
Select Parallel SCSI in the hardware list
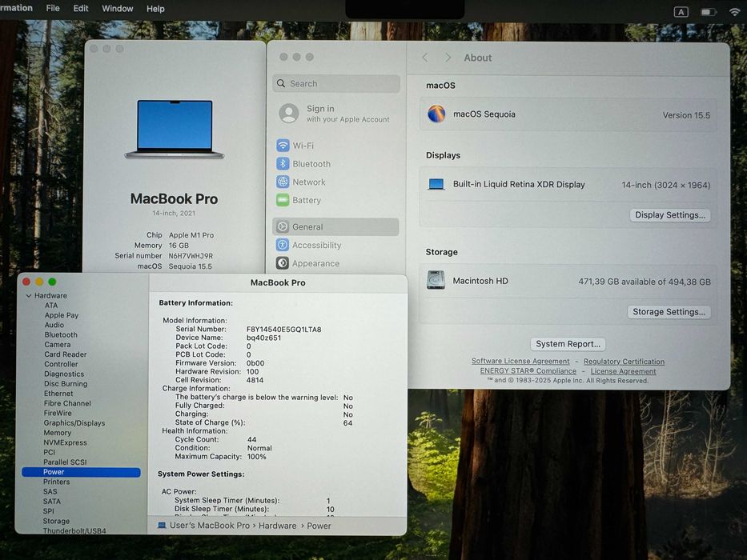click(x=65, y=462)
